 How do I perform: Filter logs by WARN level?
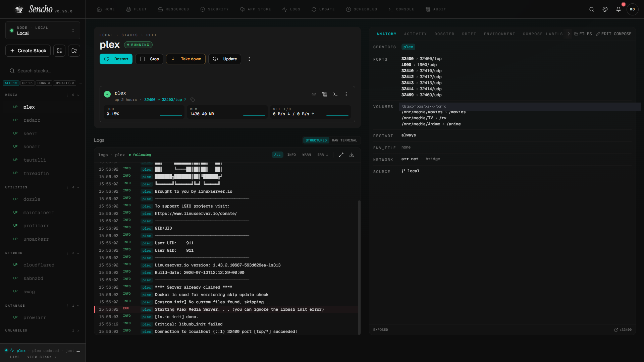(x=307, y=155)
